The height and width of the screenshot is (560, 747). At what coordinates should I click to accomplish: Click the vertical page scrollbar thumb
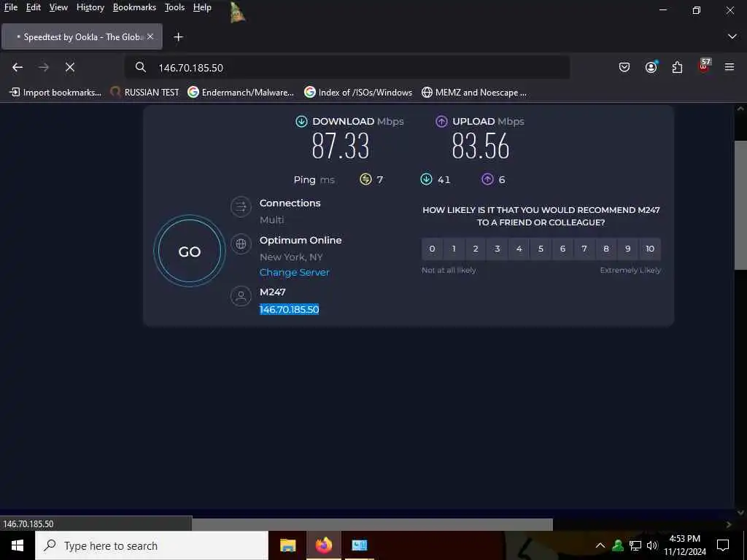(x=740, y=205)
